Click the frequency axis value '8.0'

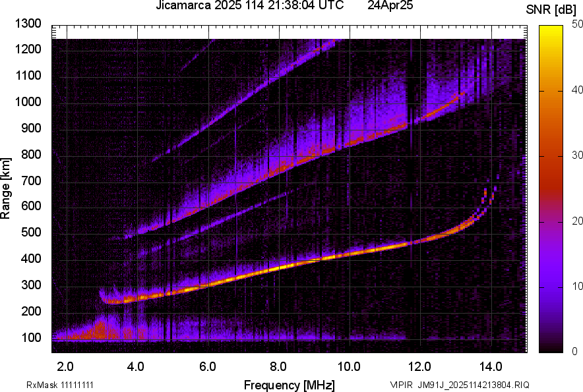tap(278, 367)
